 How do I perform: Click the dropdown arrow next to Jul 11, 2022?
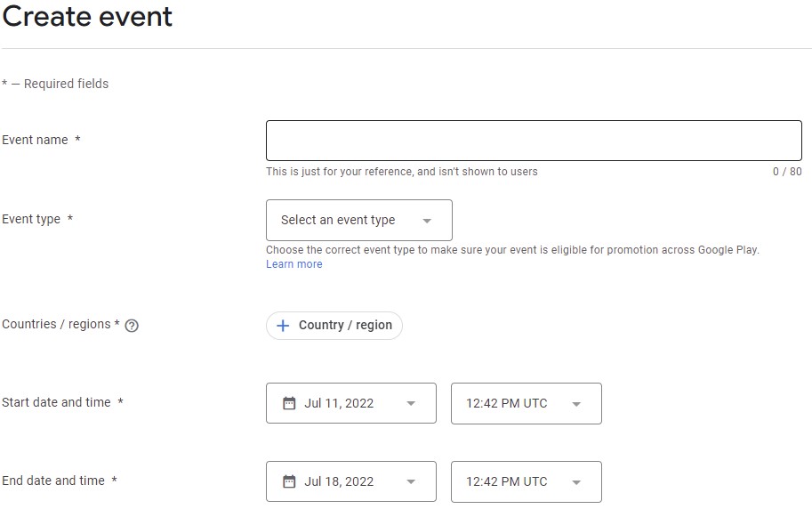tap(412, 402)
